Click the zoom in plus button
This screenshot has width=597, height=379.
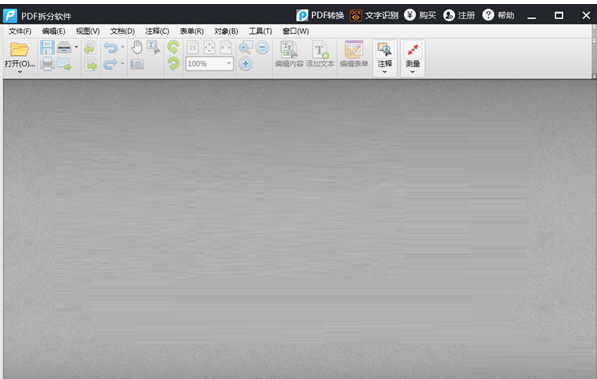click(x=246, y=64)
